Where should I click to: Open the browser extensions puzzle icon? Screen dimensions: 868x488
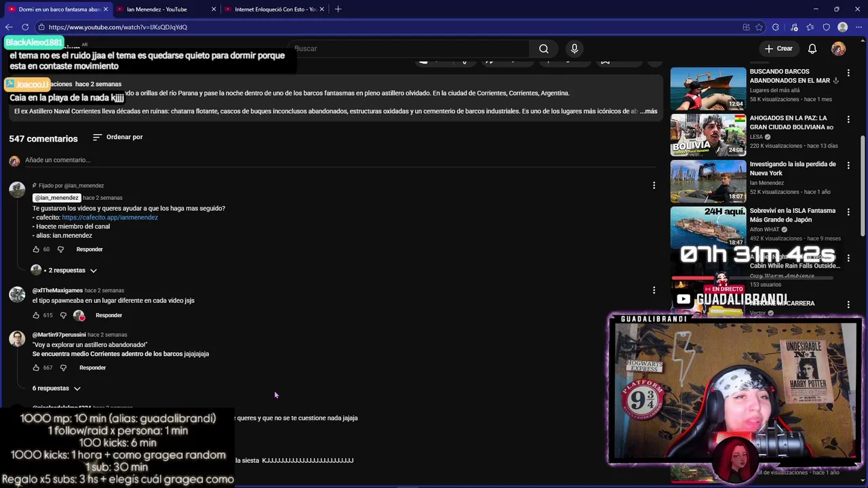pos(776,27)
